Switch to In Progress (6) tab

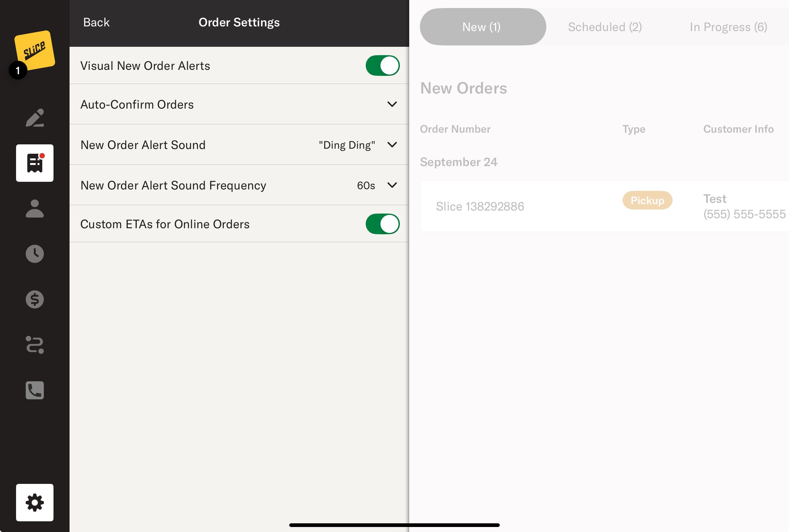[x=728, y=27]
